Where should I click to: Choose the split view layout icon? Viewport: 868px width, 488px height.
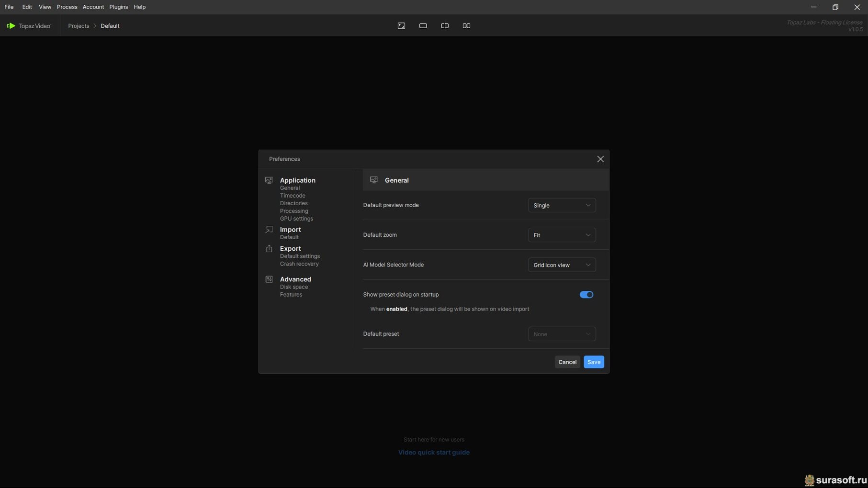pos(444,26)
